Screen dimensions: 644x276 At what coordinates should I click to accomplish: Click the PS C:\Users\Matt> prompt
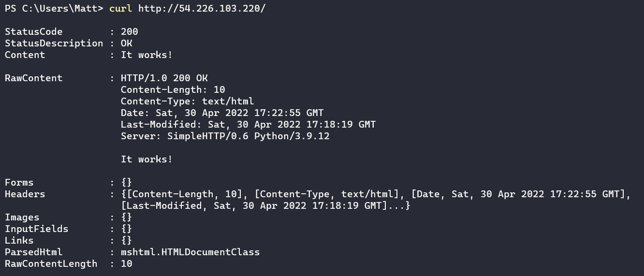pos(54,9)
